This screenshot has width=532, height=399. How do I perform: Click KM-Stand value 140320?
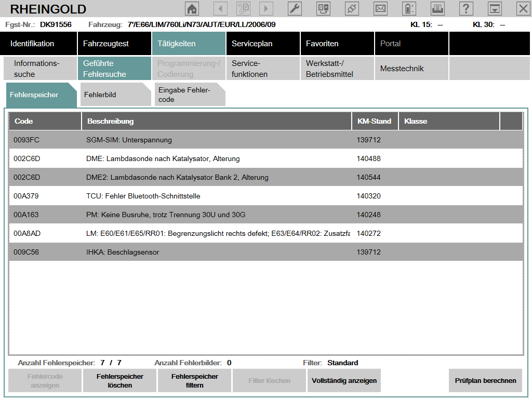[x=368, y=196]
